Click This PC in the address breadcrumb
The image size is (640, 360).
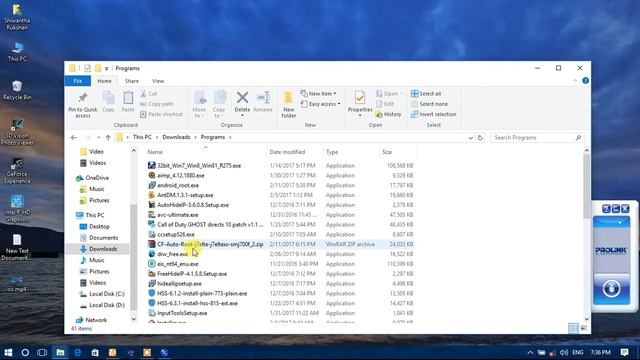click(x=142, y=137)
